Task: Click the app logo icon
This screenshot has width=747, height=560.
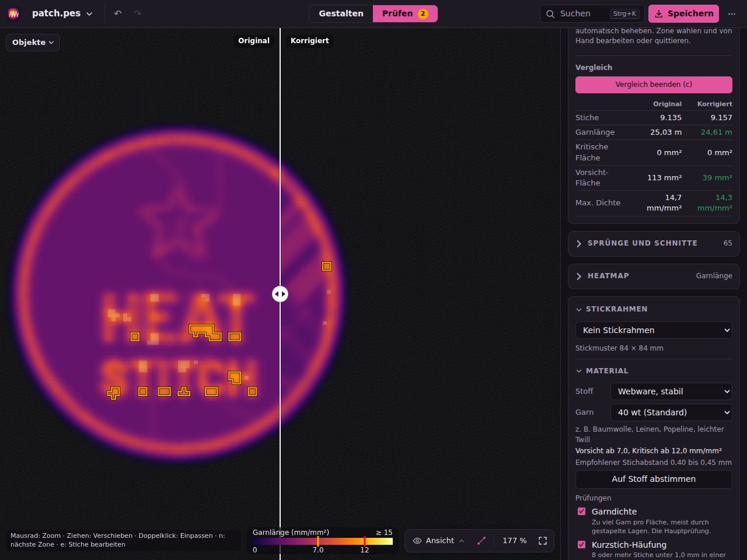Action: 13,13
